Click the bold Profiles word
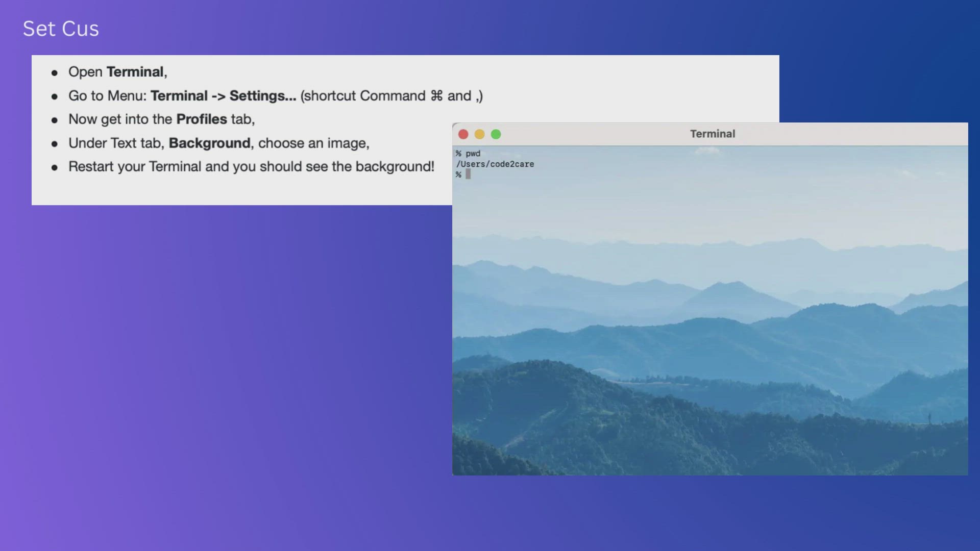This screenshot has width=980, height=551. pyautogui.click(x=201, y=119)
